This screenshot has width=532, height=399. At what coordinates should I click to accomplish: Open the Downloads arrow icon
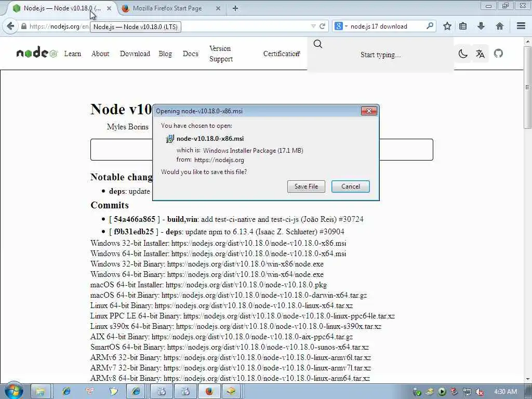point(481,26)
